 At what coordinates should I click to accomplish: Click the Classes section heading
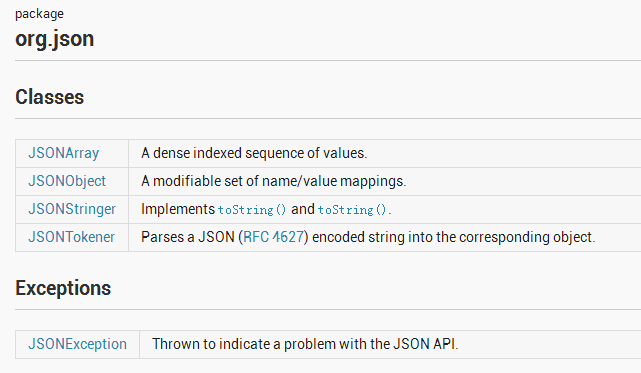[49, 97]
